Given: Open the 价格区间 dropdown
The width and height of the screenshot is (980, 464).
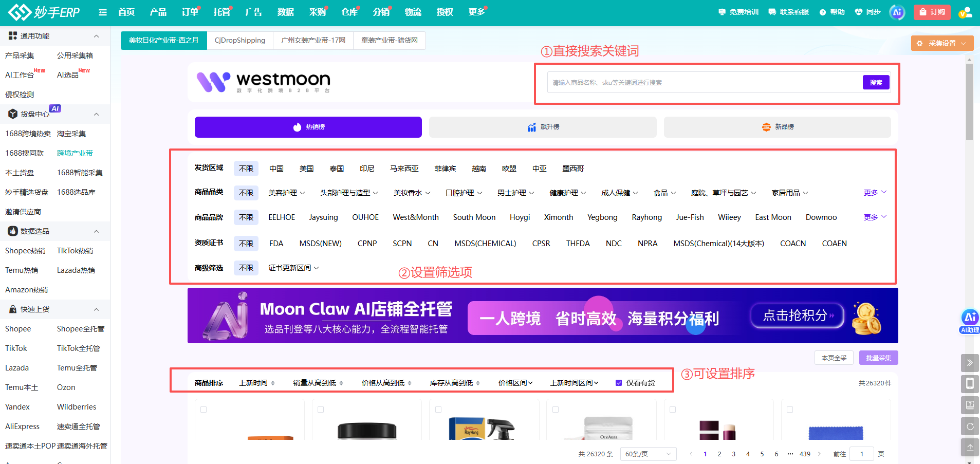Looking at the screenshot, I should pos(515,383).
